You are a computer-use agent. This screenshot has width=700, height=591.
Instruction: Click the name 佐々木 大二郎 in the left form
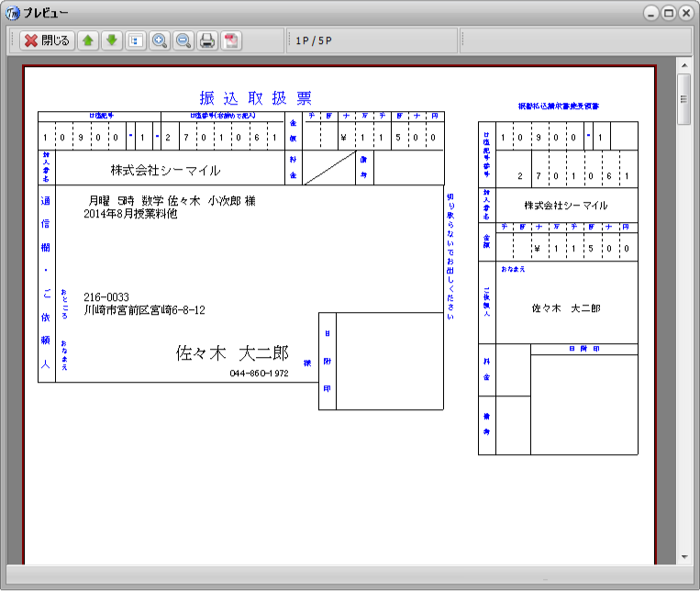pos(232,352)
